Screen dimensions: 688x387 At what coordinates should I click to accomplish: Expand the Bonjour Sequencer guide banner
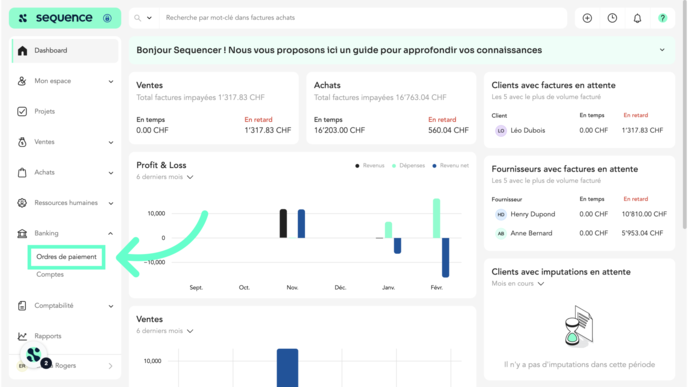(662, 50)
